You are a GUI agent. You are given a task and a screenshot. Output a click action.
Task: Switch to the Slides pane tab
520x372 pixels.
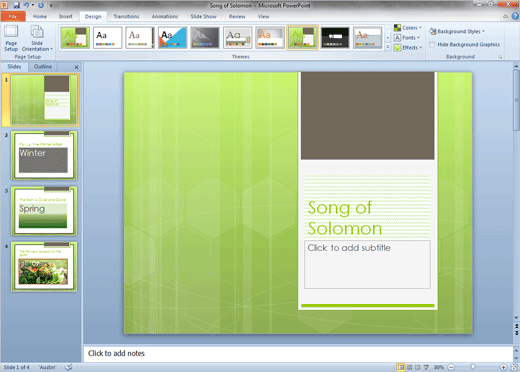[14, 67]
